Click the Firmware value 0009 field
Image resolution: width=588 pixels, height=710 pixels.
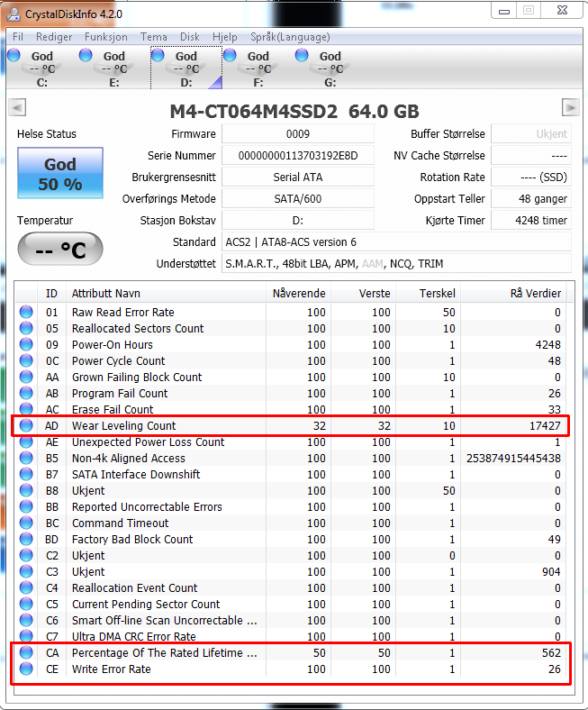pos(298,134)
